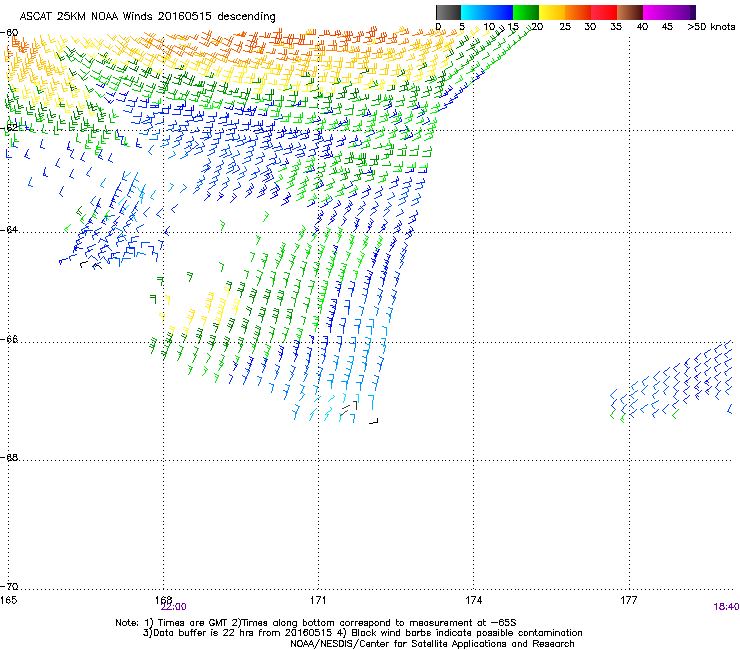
Task: Click the magenta 40-45 knots legend segment
Action: pos(656,12)
